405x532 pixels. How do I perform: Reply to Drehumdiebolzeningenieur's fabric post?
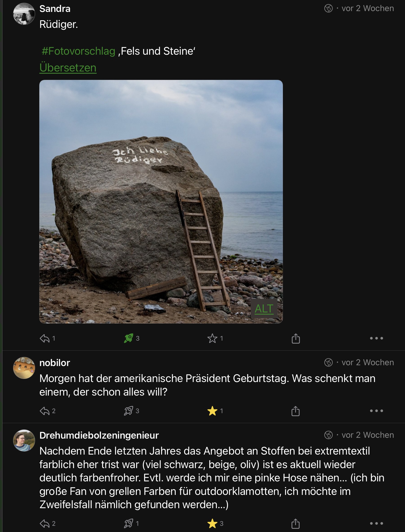click(45, 524)
